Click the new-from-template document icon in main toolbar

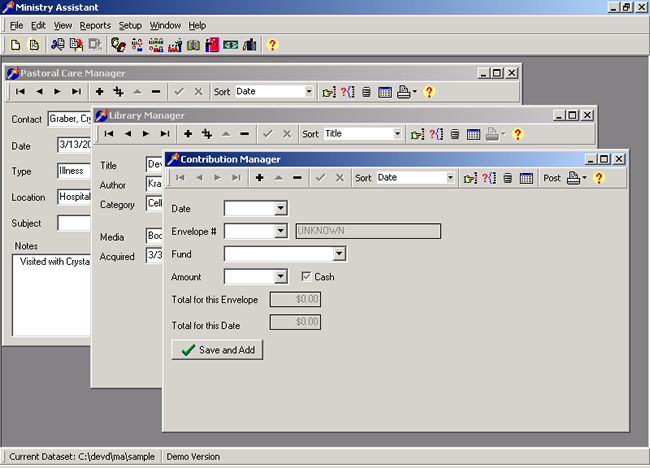click(x=34, y=45)
